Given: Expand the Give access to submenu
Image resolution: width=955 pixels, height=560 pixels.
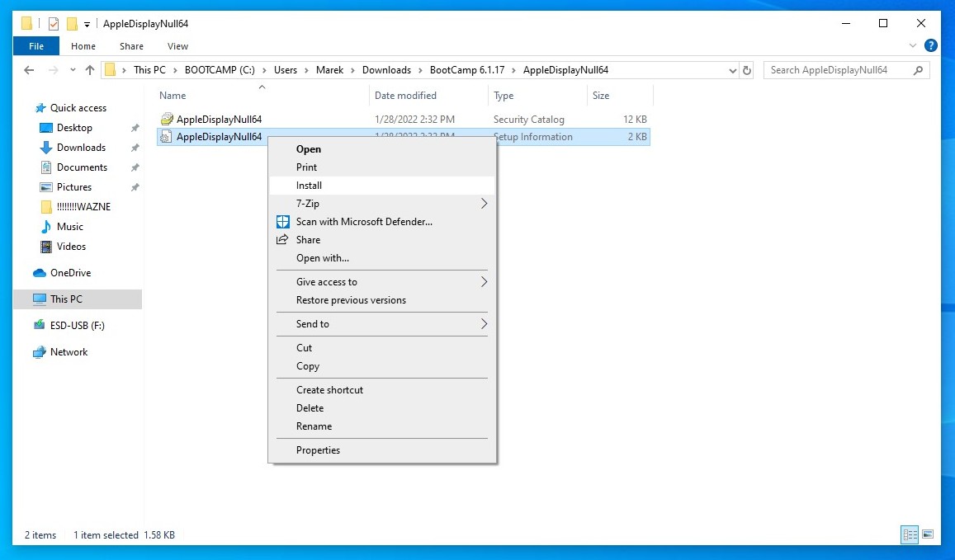Looking at the screenshot, I should coord(382,282).
